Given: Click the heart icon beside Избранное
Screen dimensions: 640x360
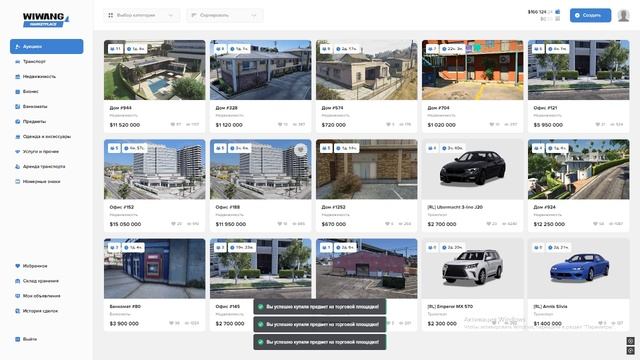Looking at the screenshot, I should (18, 266).
